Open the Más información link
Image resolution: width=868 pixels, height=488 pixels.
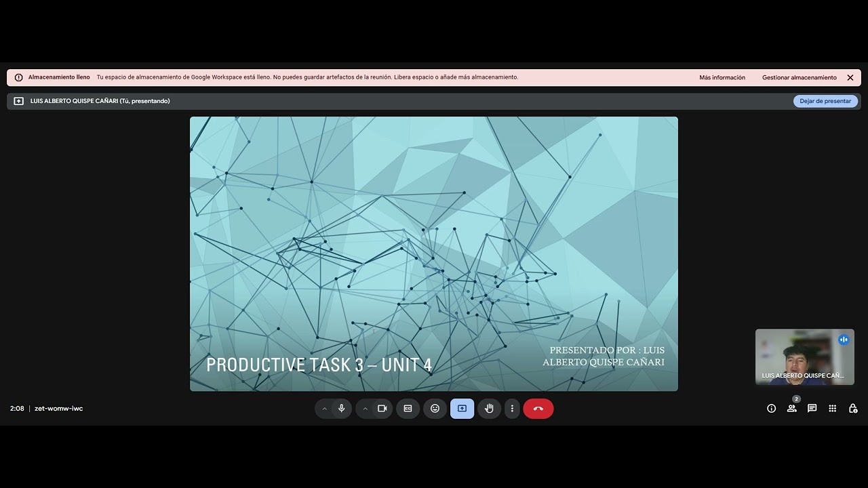click(x=722, y=77)
